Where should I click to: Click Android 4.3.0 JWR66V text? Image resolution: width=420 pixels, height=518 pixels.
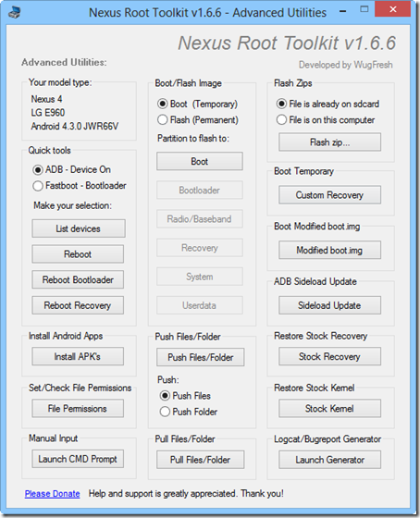point(75,126)
